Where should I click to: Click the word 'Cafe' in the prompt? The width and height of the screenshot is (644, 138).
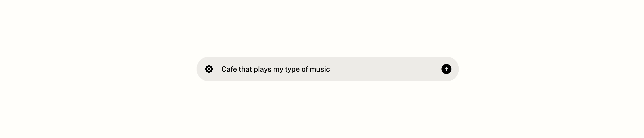click(229, 69)
